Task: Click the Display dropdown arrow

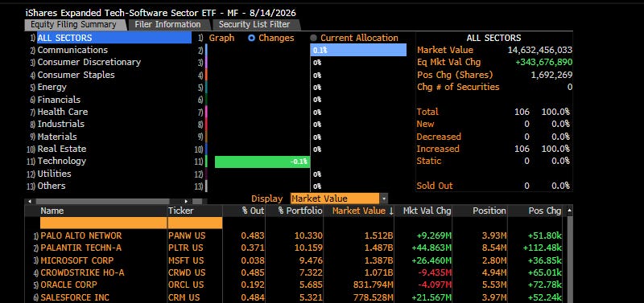Action: [384, 199]
